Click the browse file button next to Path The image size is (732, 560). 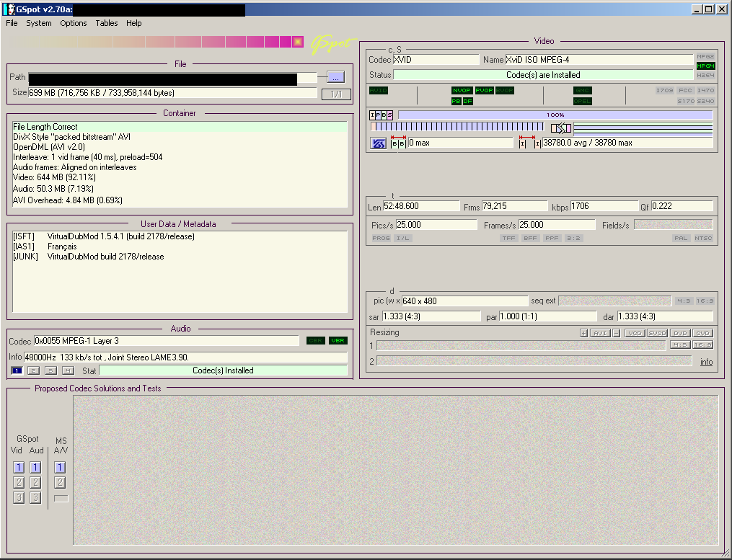pos(335,77)
